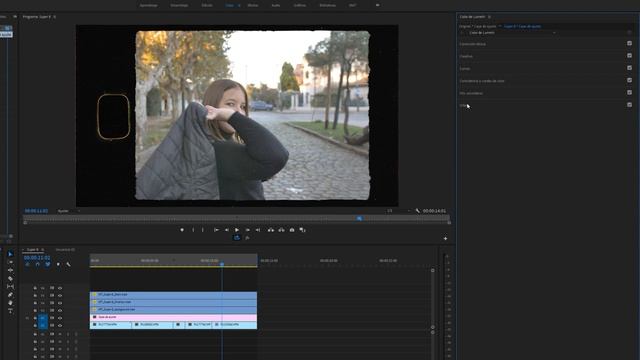Play the sequence in program monitor
Screen dimensions: 640x360
(x=237, y=230)
